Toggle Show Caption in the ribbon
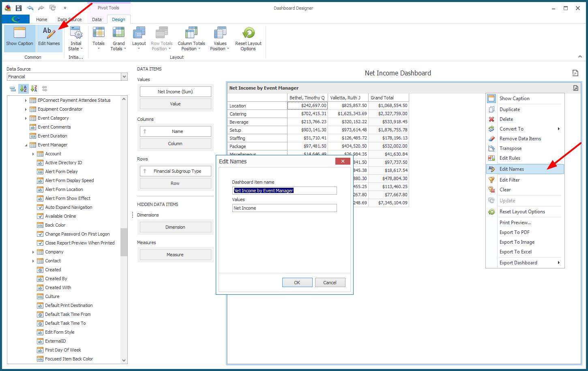 19,38
